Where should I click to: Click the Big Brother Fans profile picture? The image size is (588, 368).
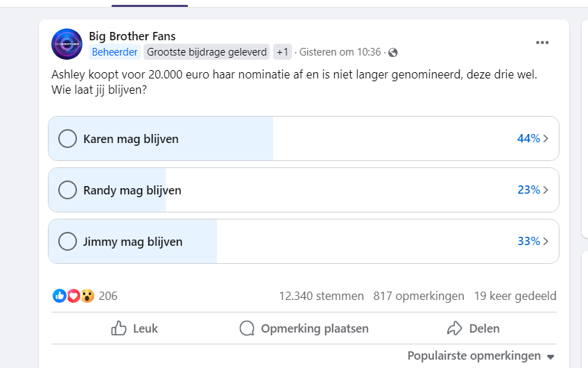[x=67, y=44]
